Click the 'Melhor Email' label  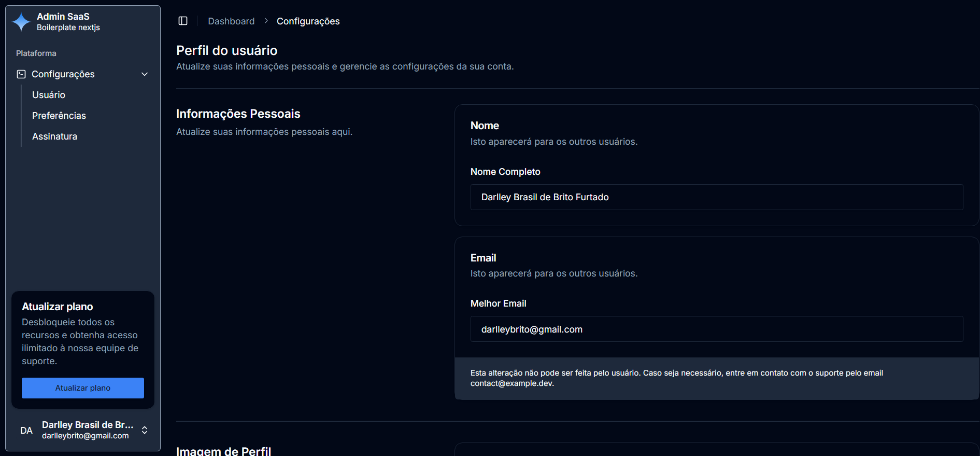pos(499,303)
